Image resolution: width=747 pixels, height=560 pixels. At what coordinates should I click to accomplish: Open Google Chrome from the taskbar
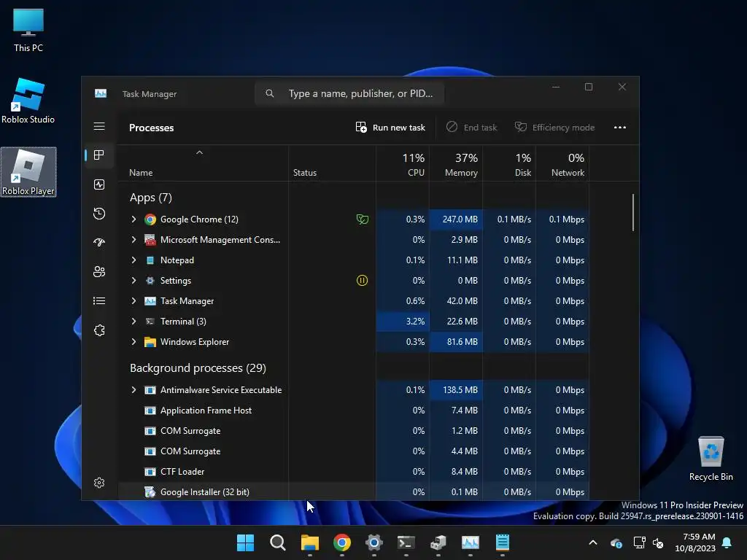(342, 542)
